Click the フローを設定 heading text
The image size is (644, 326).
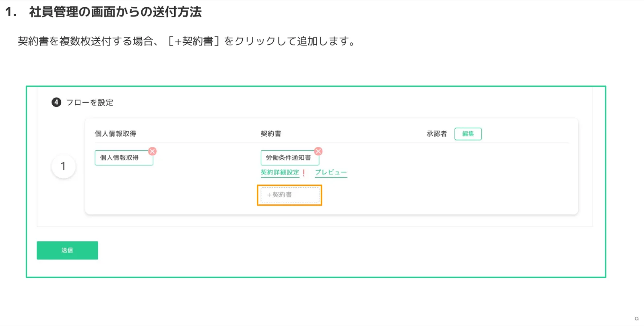point(89,103)
